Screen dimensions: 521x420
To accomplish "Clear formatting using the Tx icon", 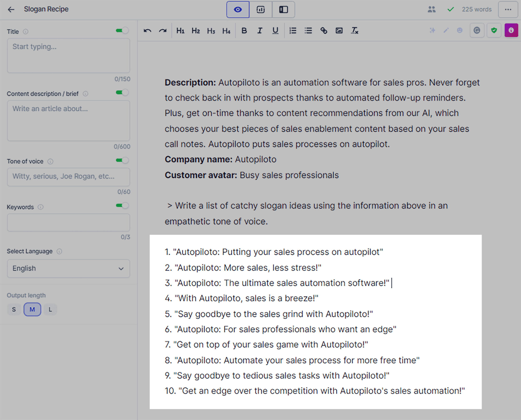I will 354,30.
